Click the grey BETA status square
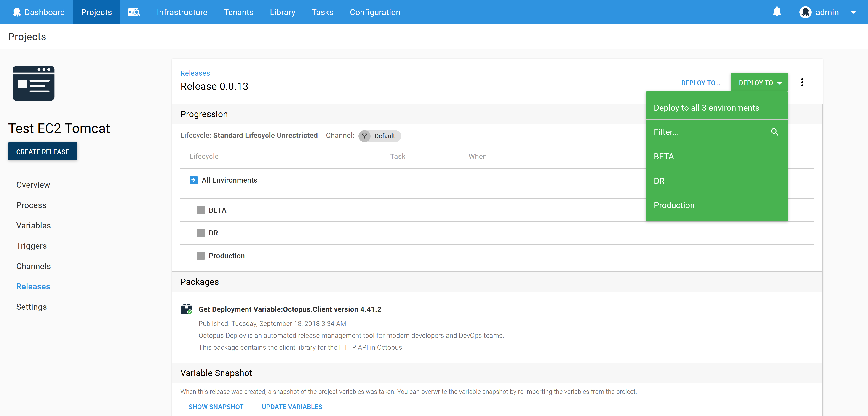This screenshot has height=416, width=868. click(200, 210)
